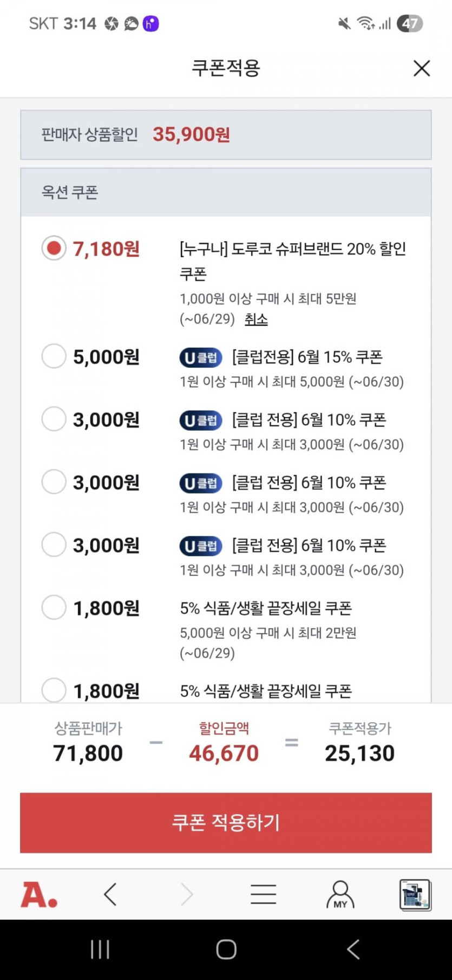
Task: Select the 5,000원 club 15% coupon
Action: point(54,356)
